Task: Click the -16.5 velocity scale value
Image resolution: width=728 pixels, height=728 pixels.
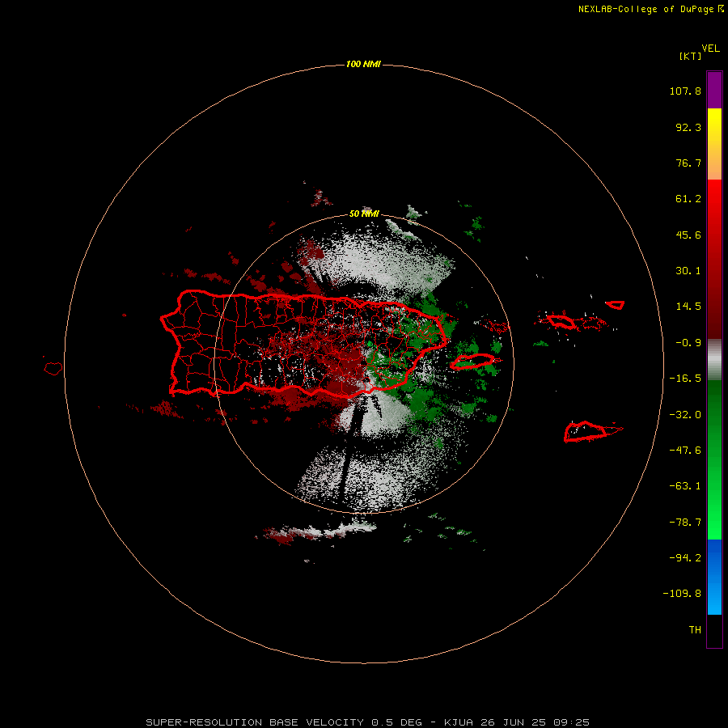Action: [685, 379]
